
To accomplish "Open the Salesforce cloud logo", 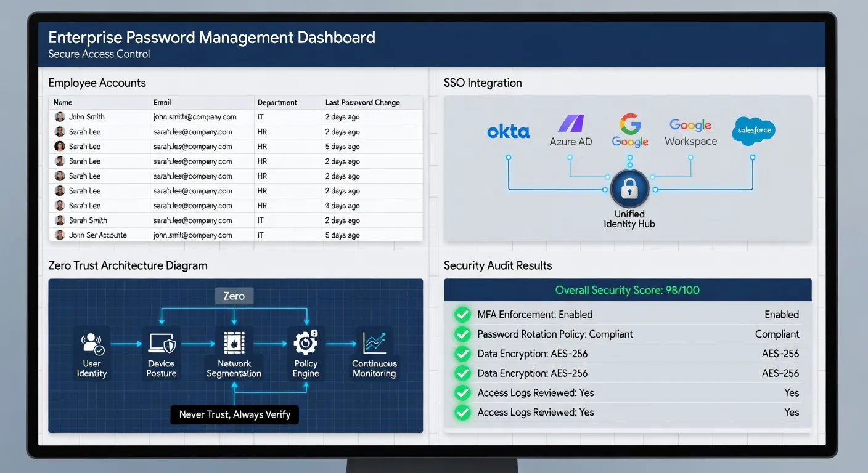I will point(753,131).
